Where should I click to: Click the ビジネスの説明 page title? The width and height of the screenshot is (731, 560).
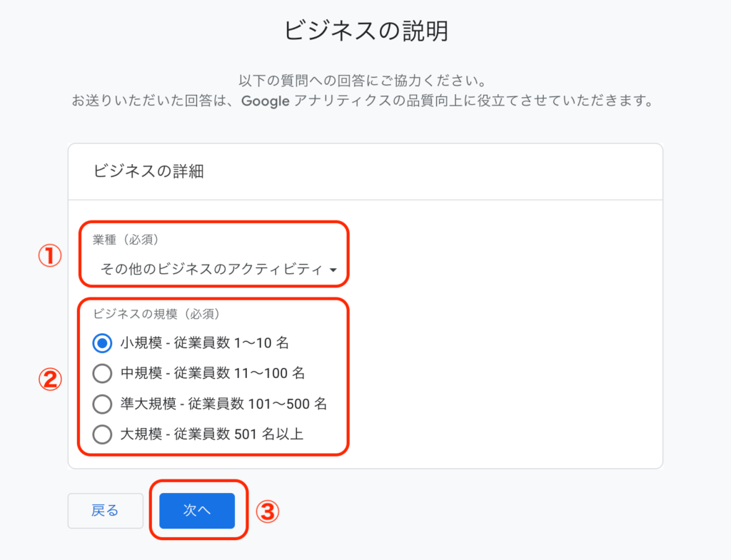pyautogui.click(x=366, y=31)
